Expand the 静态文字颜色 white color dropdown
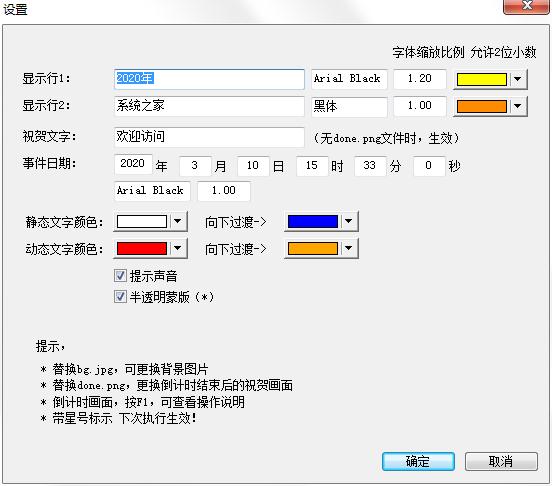Screen dimensions: 552x486 tap(178, 221)
